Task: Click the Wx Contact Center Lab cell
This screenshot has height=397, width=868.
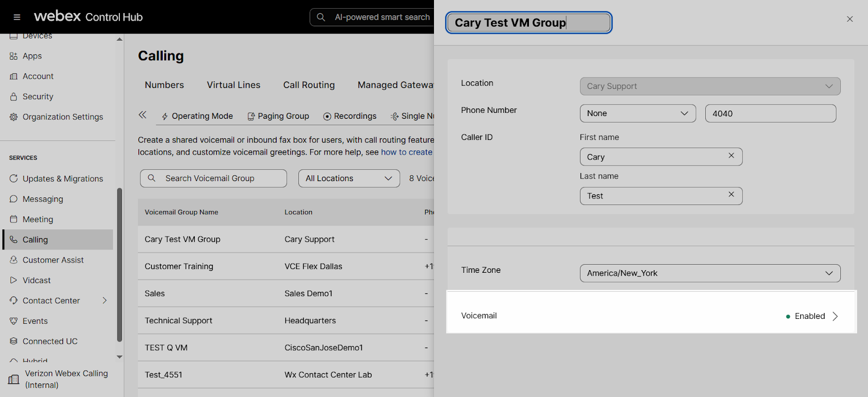Action: [x=328, y=375]
